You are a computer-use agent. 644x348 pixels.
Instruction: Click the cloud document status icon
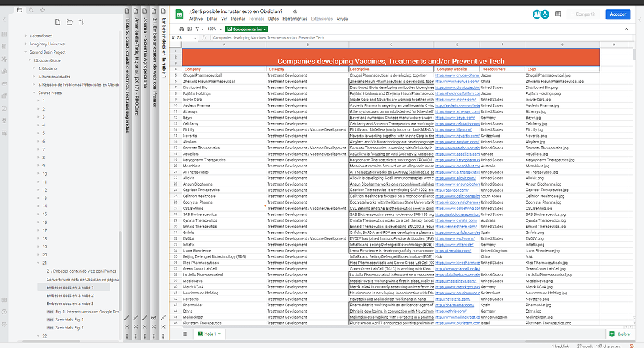(x=295, y=11)
